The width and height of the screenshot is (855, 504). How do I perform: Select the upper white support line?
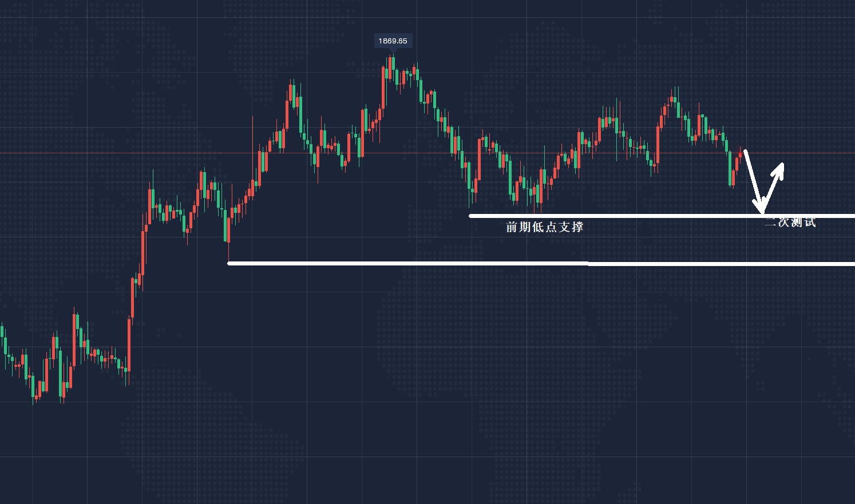point(630,216)
